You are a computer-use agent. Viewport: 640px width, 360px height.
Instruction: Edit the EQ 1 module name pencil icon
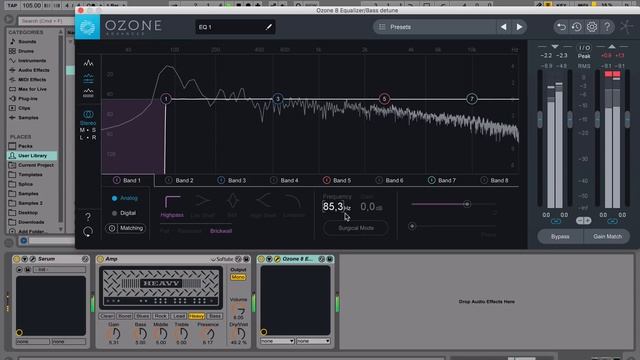[x=269, y=27]
